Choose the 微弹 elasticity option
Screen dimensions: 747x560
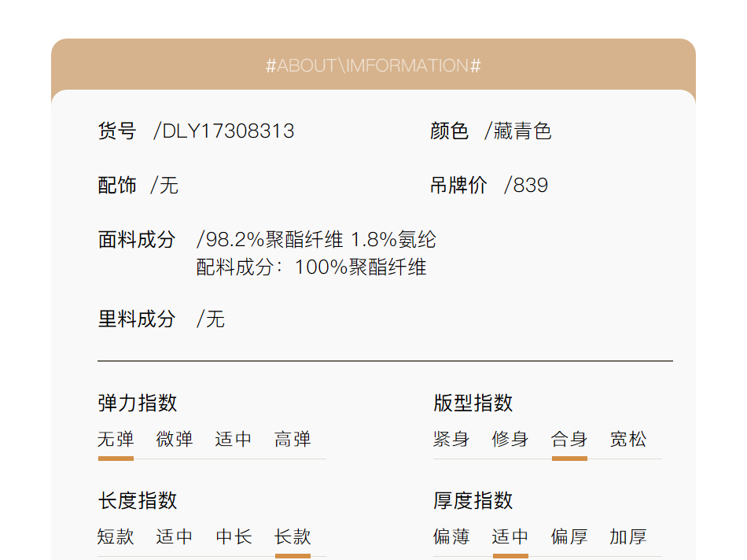tap(175, 440)
